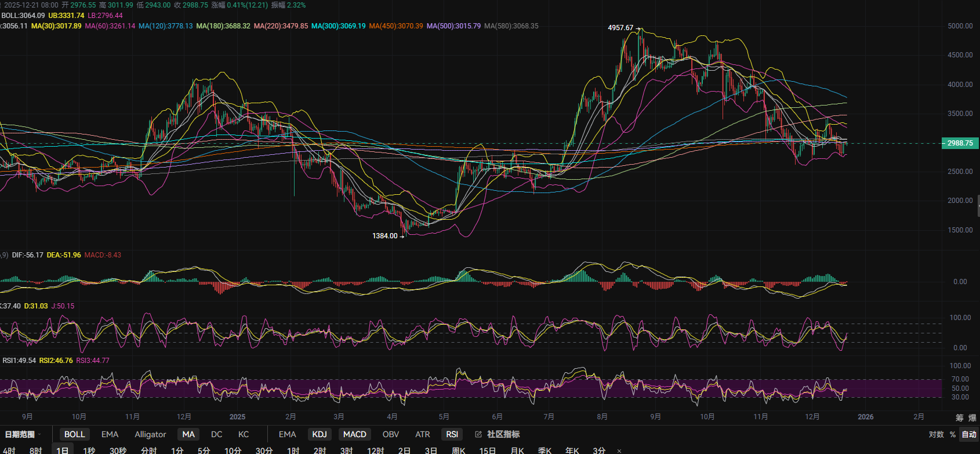Switch price axis to percent (%) mode

(x=952, y=434)
